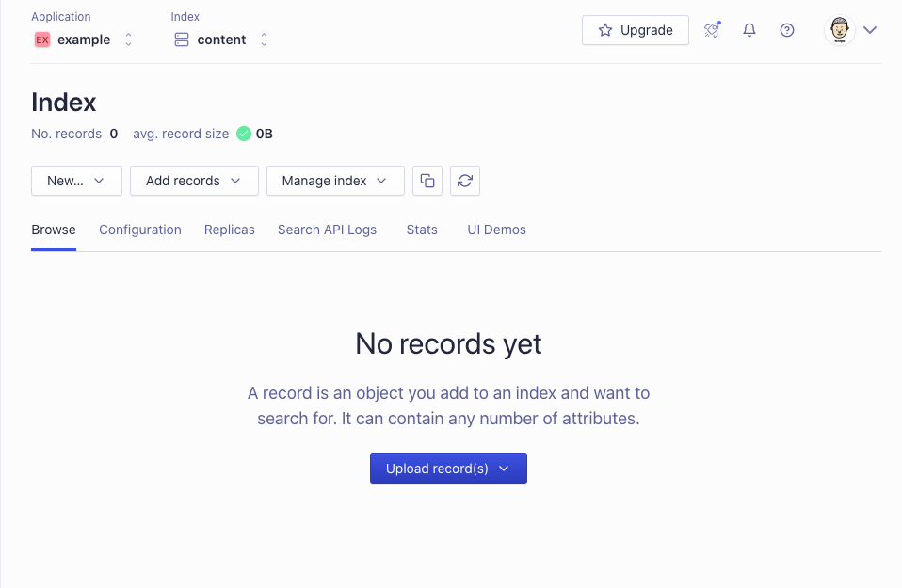The image size is (902, 588).
Task: Open the notifications bell
Action: point(749,30)
